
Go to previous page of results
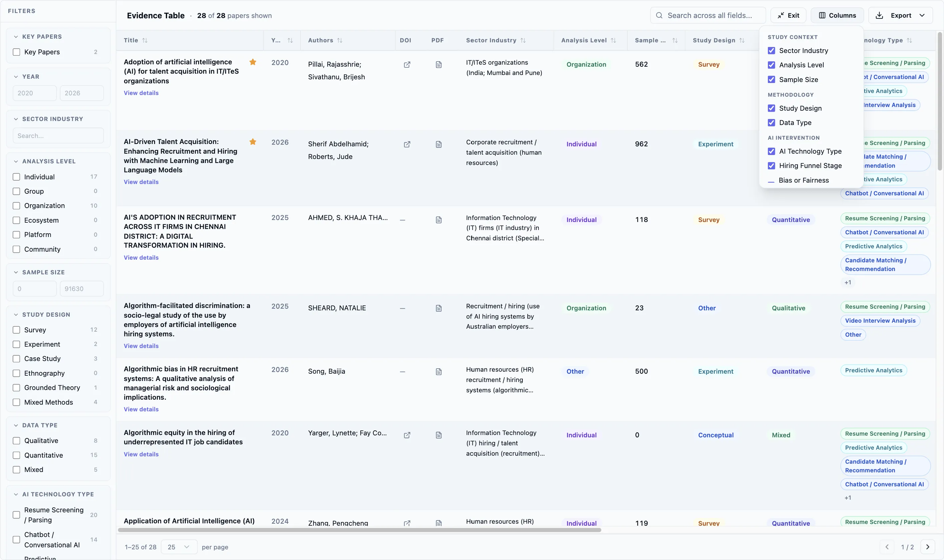(x=887, y=547)
